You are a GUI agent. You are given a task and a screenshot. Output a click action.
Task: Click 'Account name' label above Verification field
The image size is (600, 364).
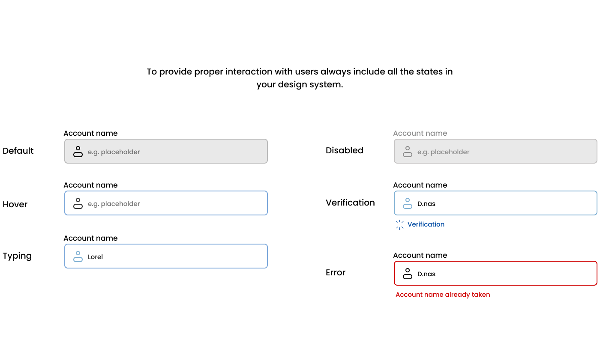pos(420,185)
